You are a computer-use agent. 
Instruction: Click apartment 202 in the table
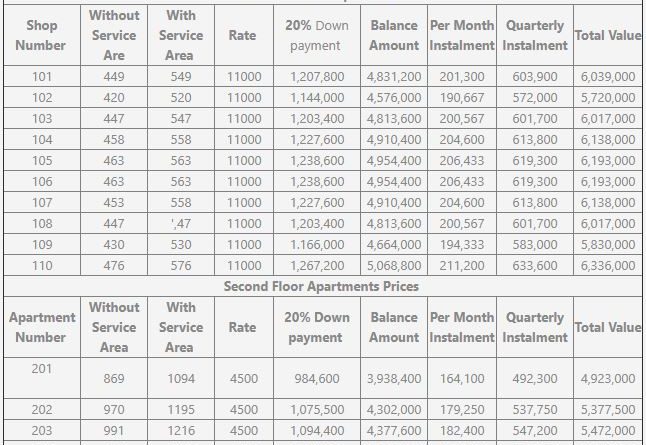pos(41,410)
